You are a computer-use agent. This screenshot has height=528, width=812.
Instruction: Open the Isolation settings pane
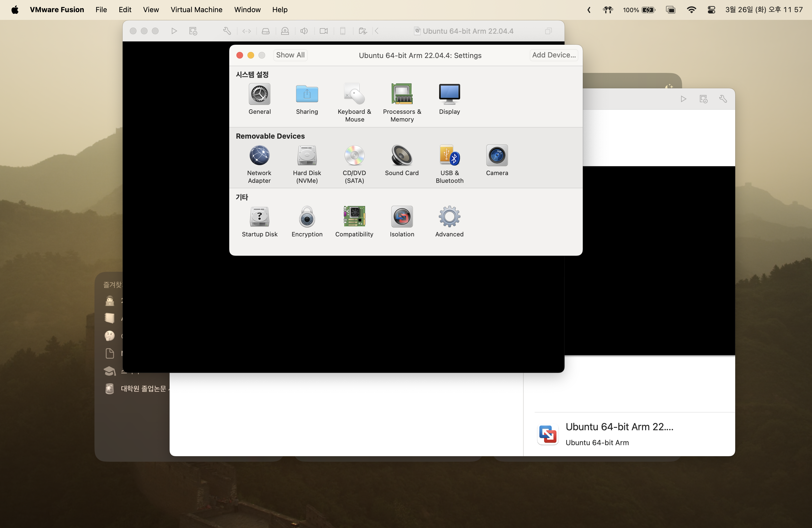[x=402, y=222]
